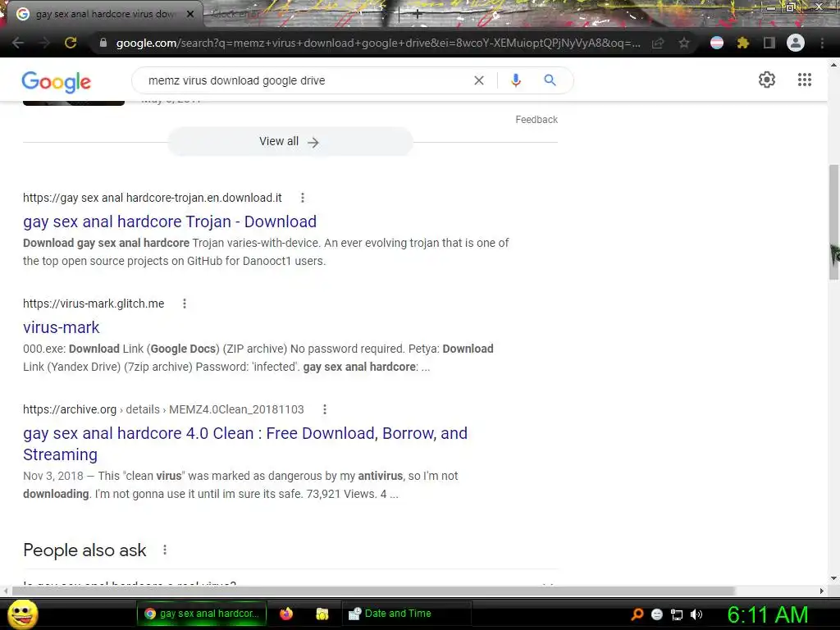Select the Date and Time taskbar button
This screenshot has height=630, width=840.
(x=406, y=614)
